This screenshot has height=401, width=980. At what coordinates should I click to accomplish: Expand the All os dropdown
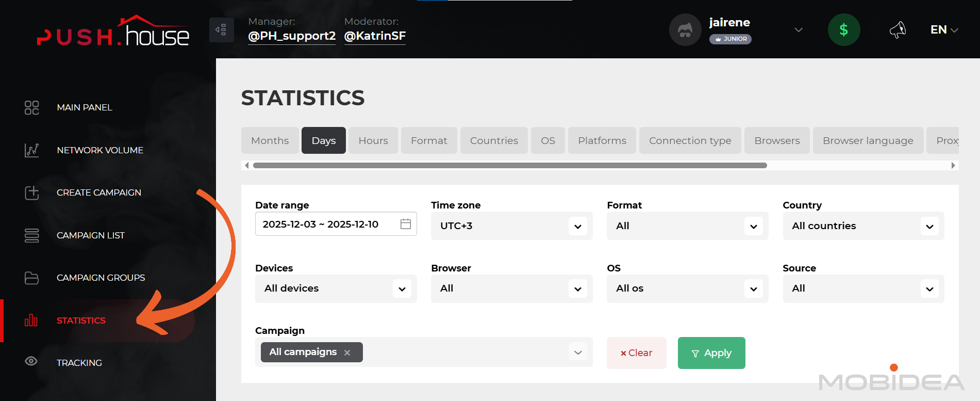tap(753, 288)
